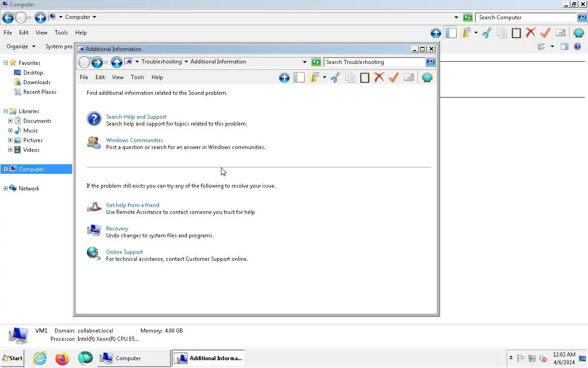Click Start button on taskbar
Viewport: 588px width, 368px height.
pyautogui.click(x=12, y=358)
